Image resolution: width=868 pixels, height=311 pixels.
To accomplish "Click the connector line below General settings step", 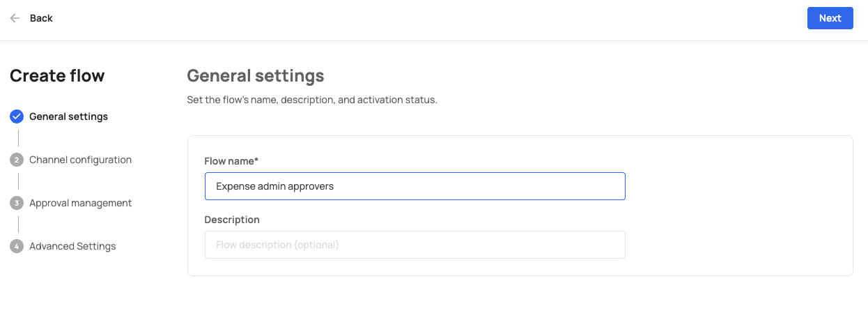I will tap(18, 138).
